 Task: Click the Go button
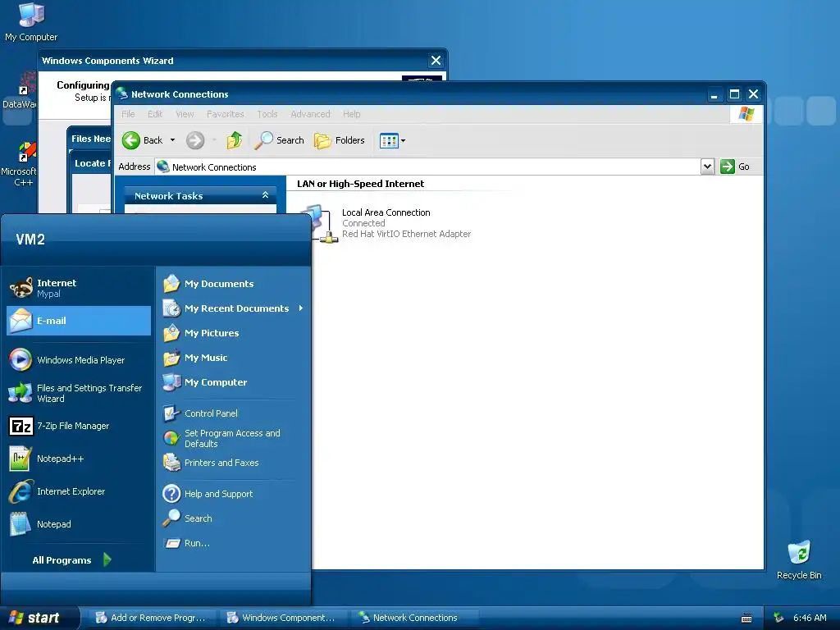pos(735,167)
